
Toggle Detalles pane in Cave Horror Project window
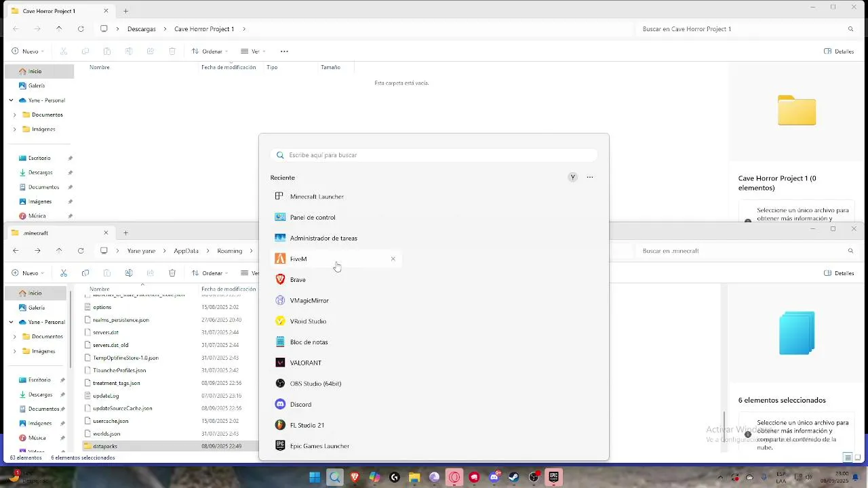[x=839, y=52]
